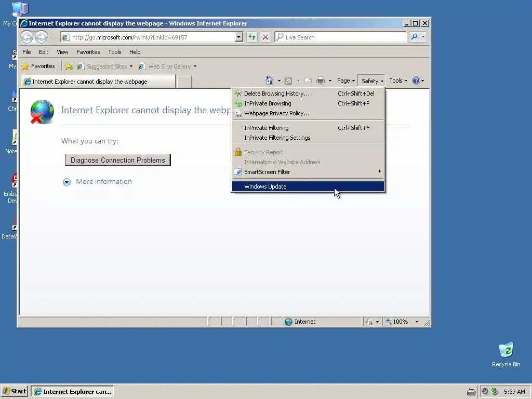Go forward with the Forward arrow button

tap(42, 37)
